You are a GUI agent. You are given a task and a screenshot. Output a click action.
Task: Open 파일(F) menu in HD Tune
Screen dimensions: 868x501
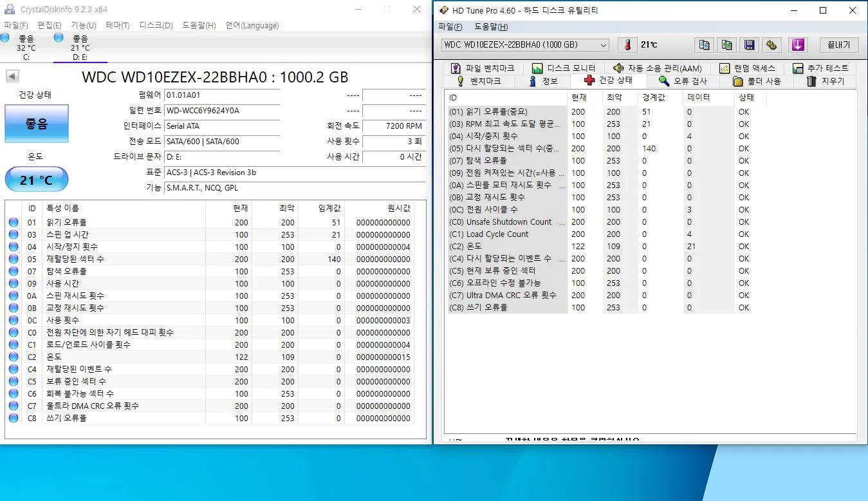click(450, 27)
